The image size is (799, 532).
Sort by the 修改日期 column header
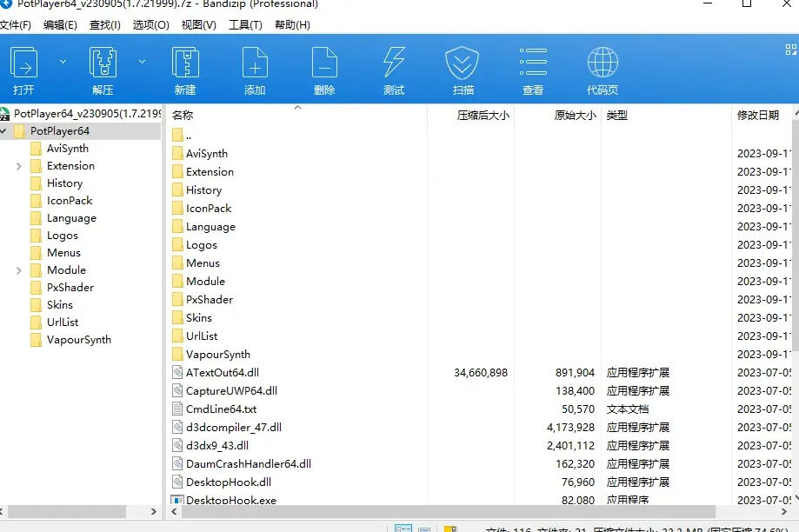762,115
